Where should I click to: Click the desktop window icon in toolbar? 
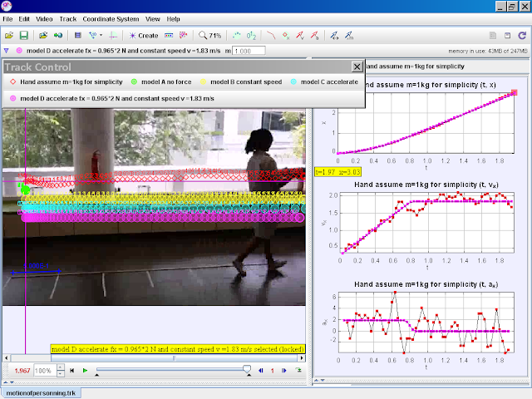pyautogui.click(x=508, y=35)
